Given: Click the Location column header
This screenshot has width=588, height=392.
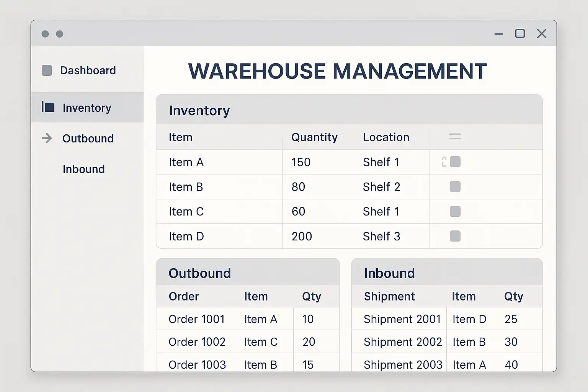Looking at the screenshot, I should [386, 137].
